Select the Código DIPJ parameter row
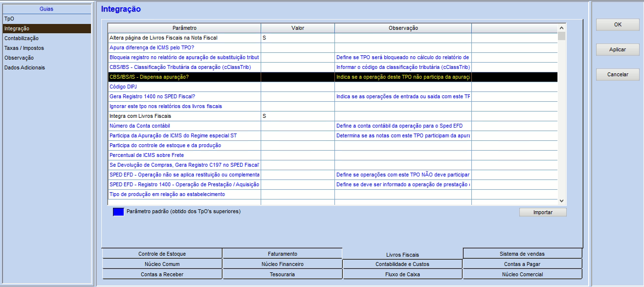 [184, 87]
